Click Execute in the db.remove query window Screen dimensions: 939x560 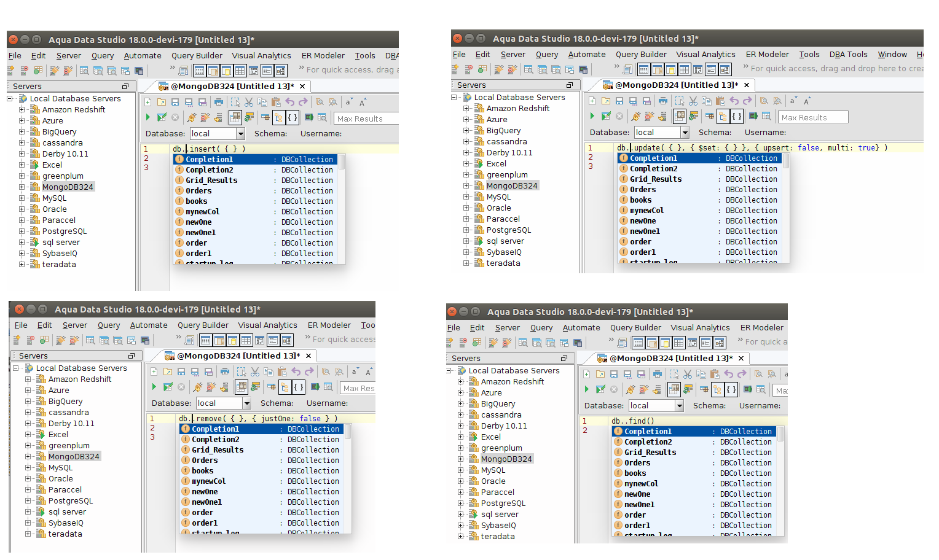[x=154, y=387]
